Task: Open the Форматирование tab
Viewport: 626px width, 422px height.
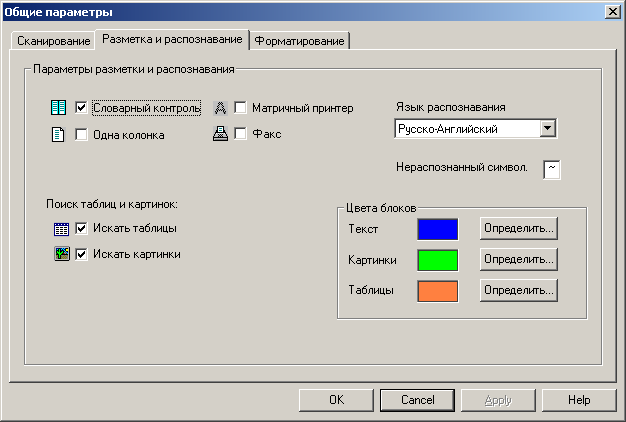Action: pyautogui.click(x=299, y=41)
